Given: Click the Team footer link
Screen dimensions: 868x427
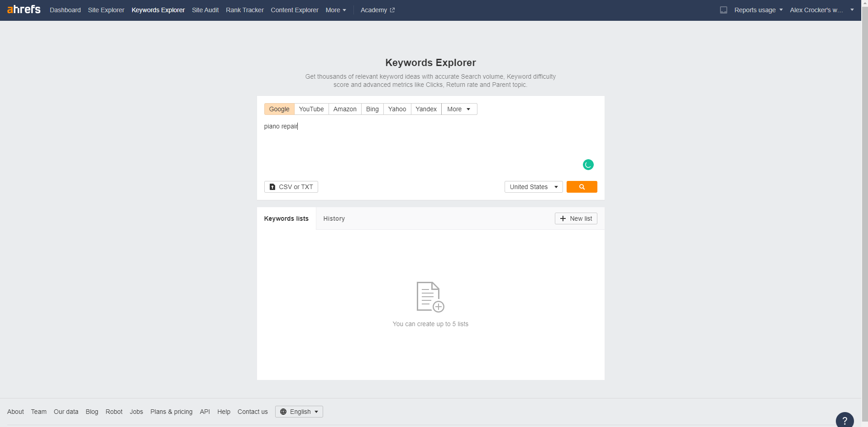Looking at the screenshot, I should (38, 412).
